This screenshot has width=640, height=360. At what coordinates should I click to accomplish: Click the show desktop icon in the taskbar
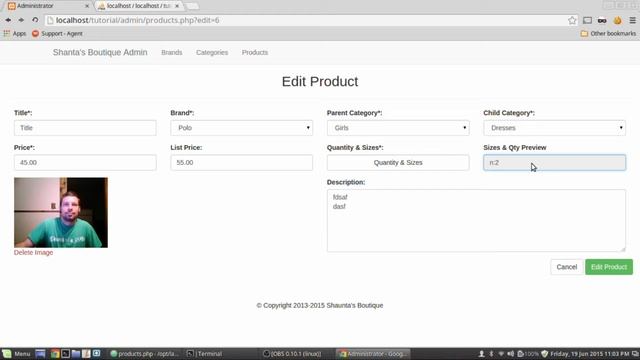click(x=40, y=353)
